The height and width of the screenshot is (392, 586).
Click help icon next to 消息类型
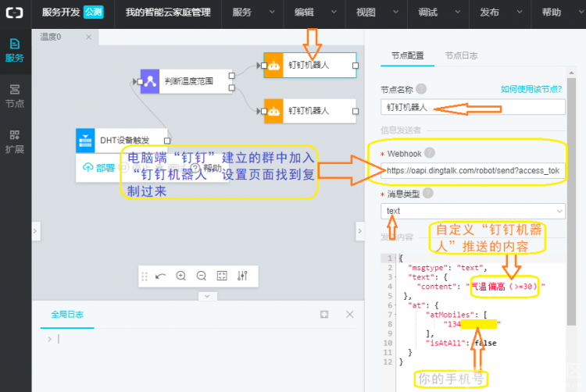point(428,193)
